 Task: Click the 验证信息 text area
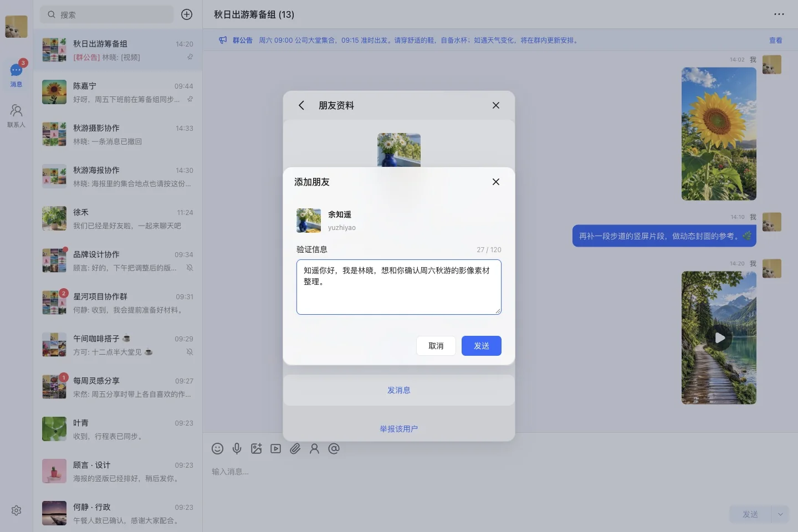[x=399, y=287]
